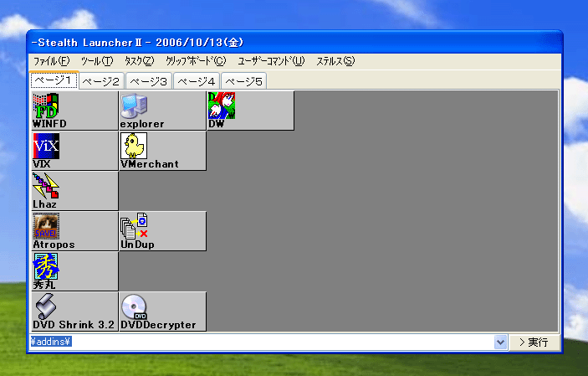Open the Atropos icon
This screenshot has height=376, width=588.
pyautogui.click(x=74, y=231)
